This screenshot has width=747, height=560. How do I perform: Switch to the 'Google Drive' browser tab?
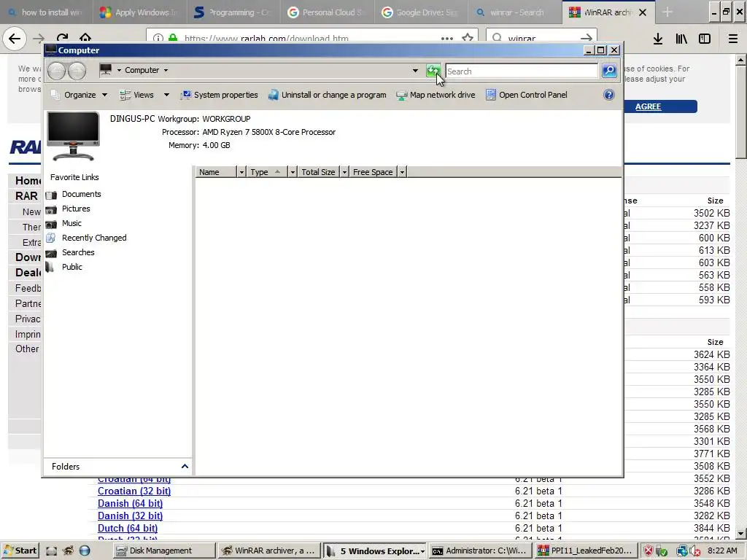click(x=421, y=12)
